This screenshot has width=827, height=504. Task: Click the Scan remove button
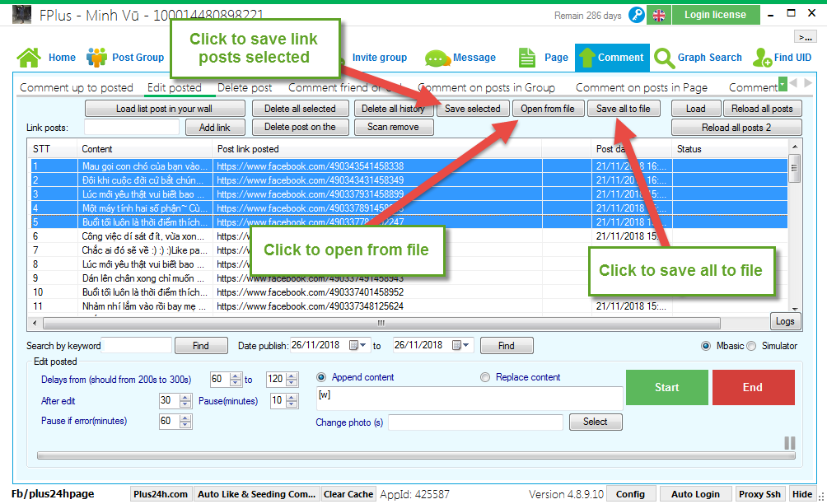394,127
